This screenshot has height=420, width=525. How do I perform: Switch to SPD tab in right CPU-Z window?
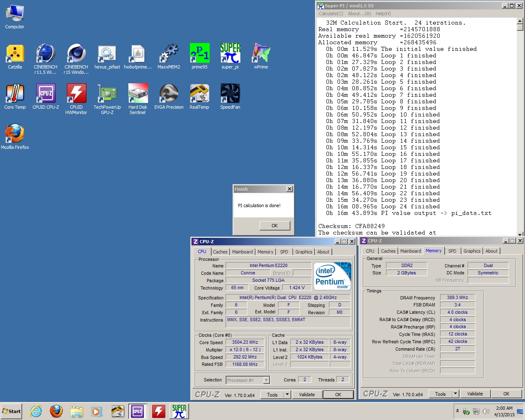(x=452, y=251)
